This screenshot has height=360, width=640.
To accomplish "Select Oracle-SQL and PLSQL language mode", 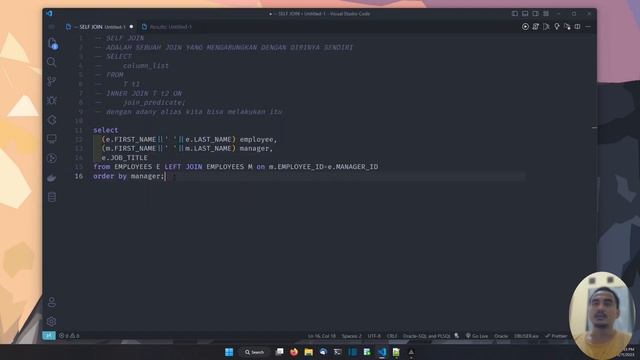I will [x=426, y=336].
